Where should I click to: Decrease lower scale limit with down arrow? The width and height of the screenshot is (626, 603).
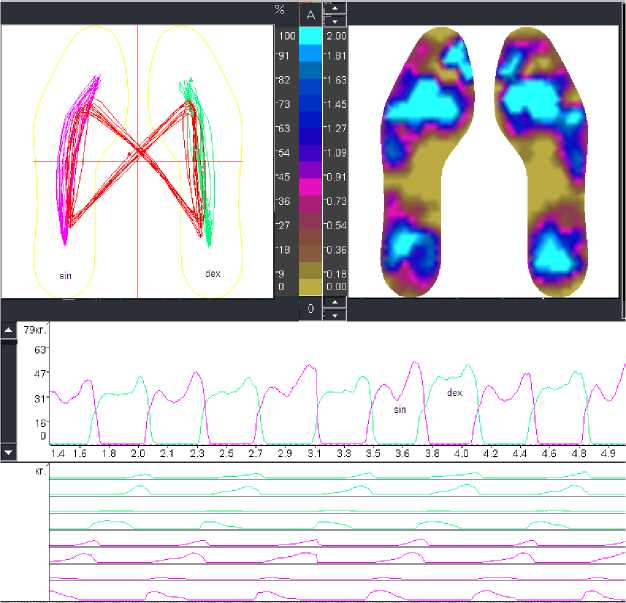tap(335, 315)
